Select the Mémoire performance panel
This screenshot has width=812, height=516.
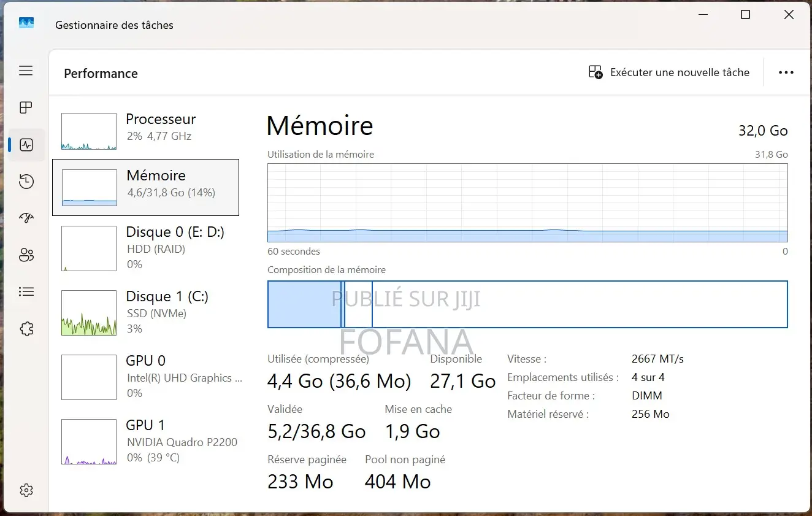(145, 187)
